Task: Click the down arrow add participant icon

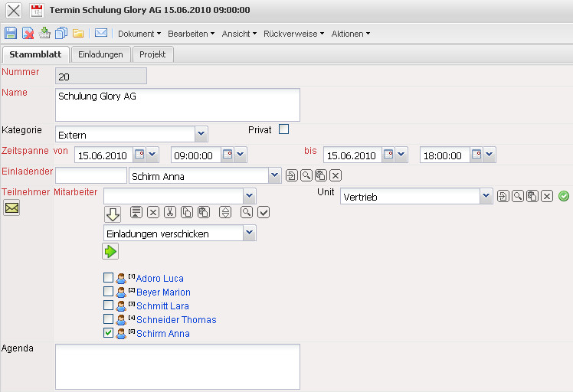Action: (113, 214)
